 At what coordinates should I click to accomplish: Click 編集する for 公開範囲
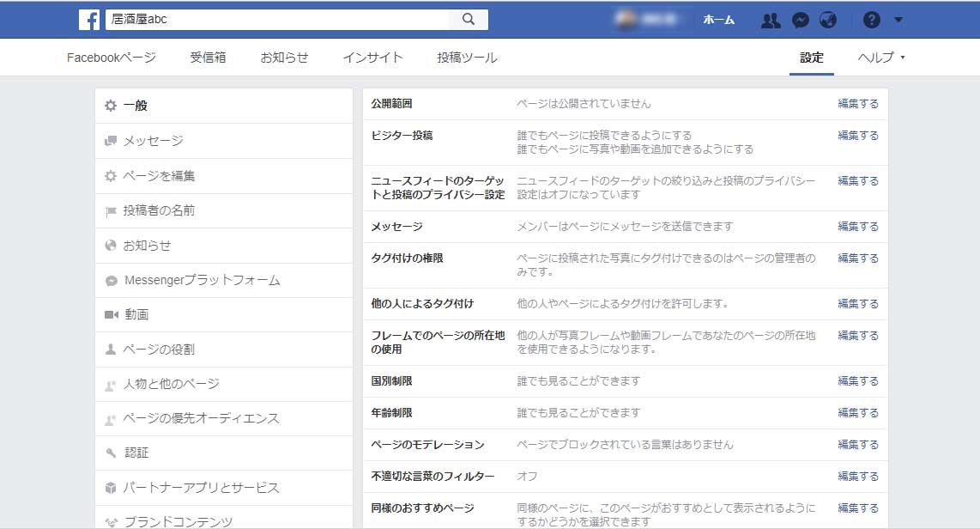pyautogui.click(x=858, y=104)
